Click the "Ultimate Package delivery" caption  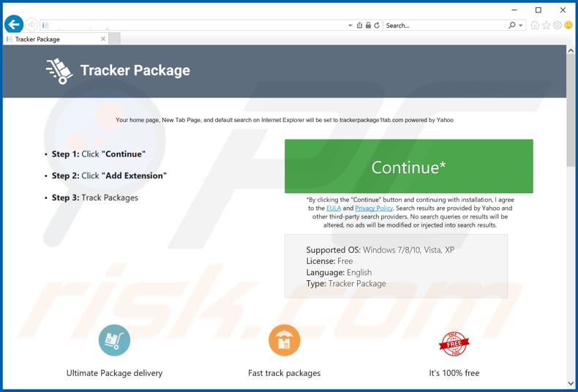[x=114, y=373]
